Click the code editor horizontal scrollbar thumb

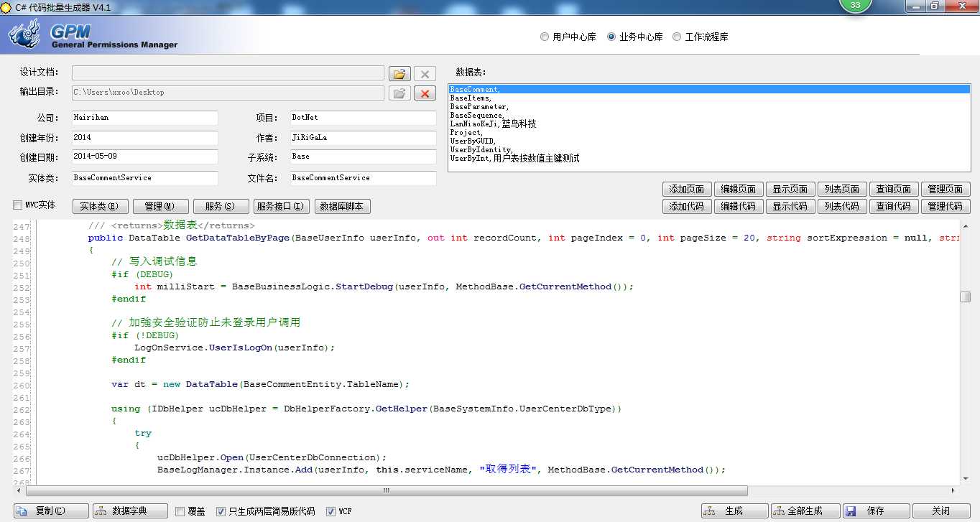pyautogui.click(x=387, y=491)
